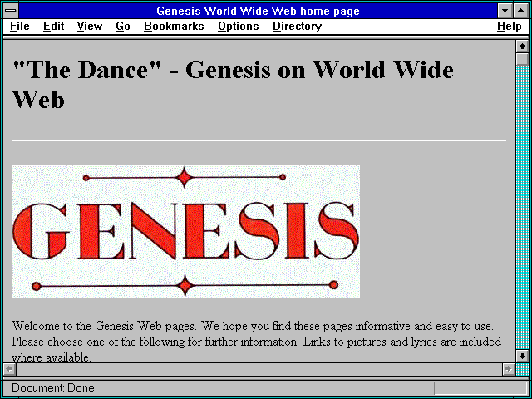Screen dimensions: 532x399
Task: Open the Directory menu
Action: [298, 27]
